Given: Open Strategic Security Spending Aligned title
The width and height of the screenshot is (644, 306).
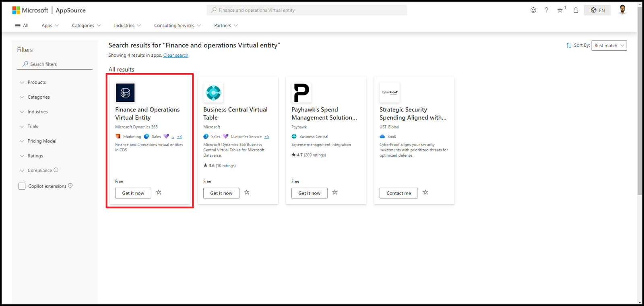Looking at the screenshot, I should 413,114.
